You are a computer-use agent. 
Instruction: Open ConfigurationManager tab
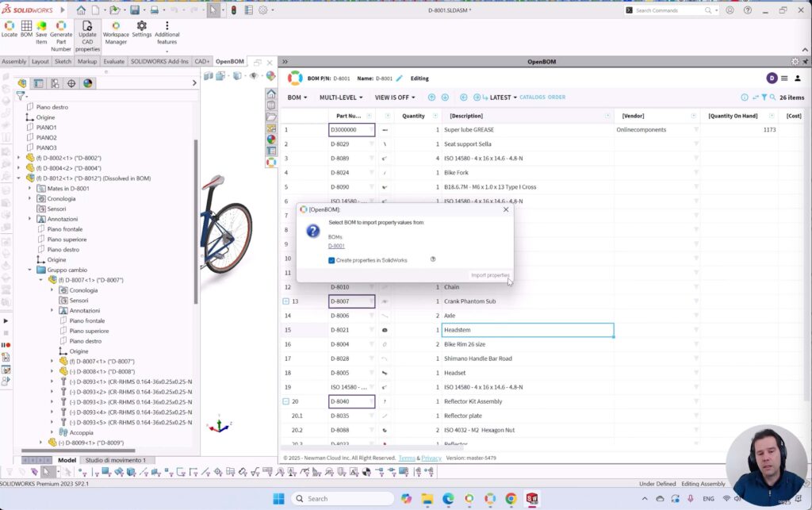point(55,82)
